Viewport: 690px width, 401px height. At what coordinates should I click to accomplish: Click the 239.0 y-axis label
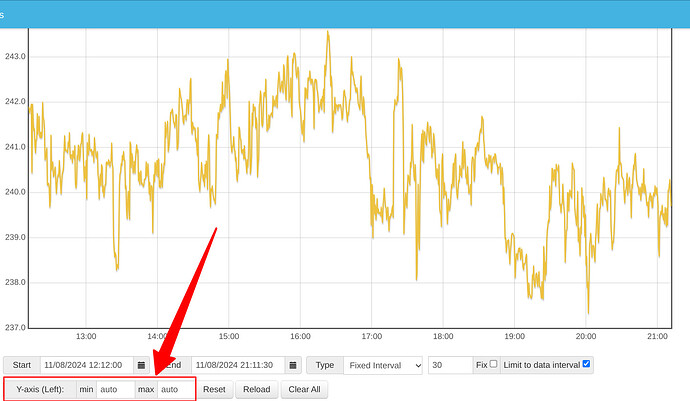[15, 237]
